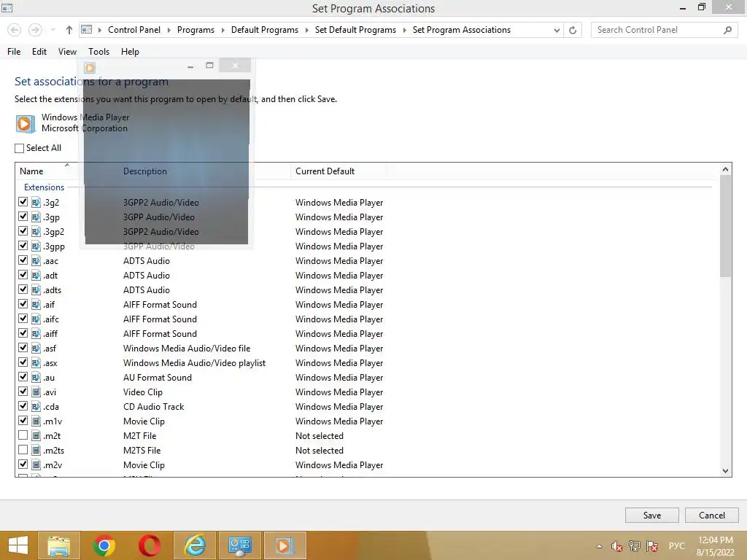Navigate to Default Programs breadcrumb
Viewport: 747px width, 560px height.
click(264, 30)
